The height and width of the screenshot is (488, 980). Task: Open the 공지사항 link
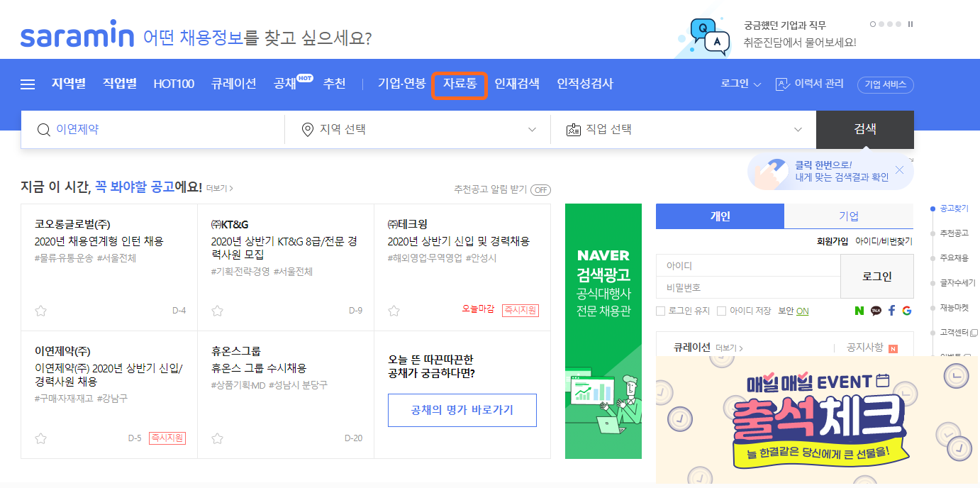coord(864,348)
